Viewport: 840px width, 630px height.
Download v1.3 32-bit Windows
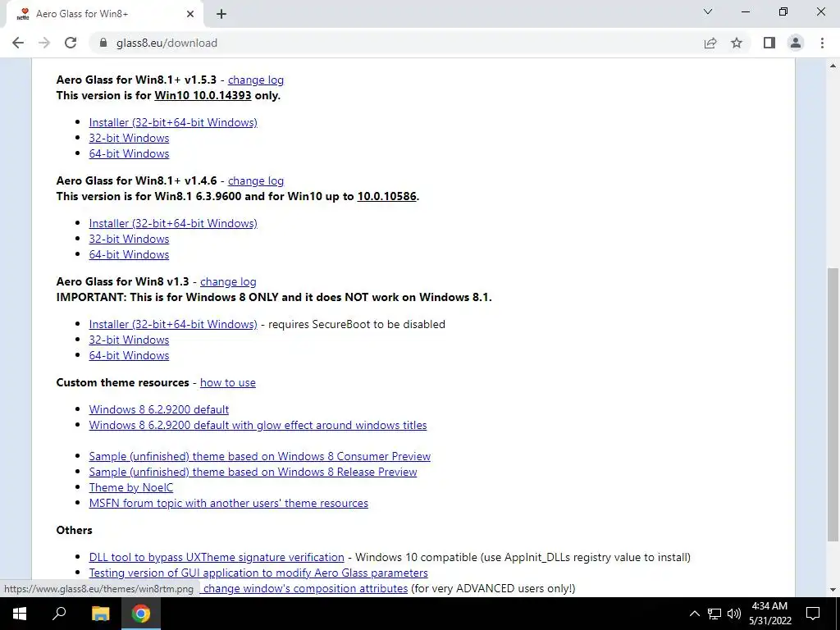[129, 340]
